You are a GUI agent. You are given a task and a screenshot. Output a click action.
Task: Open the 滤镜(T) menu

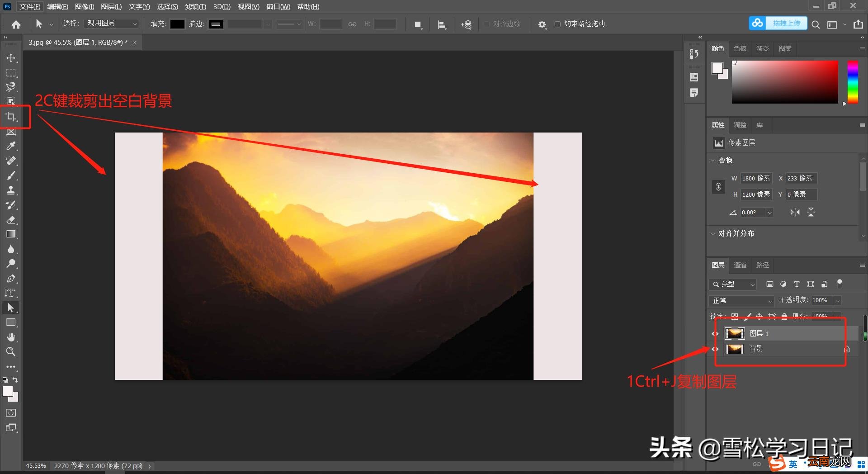click(195, 6)
